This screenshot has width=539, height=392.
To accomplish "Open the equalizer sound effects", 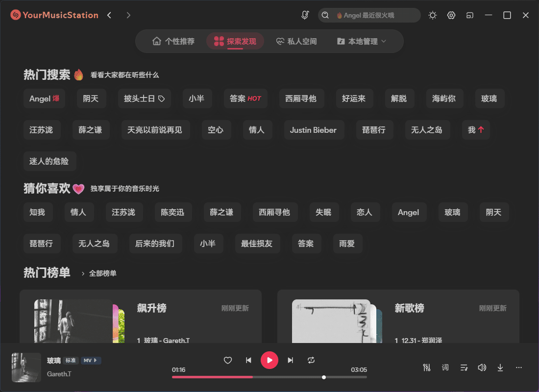I will click(427, 367).
